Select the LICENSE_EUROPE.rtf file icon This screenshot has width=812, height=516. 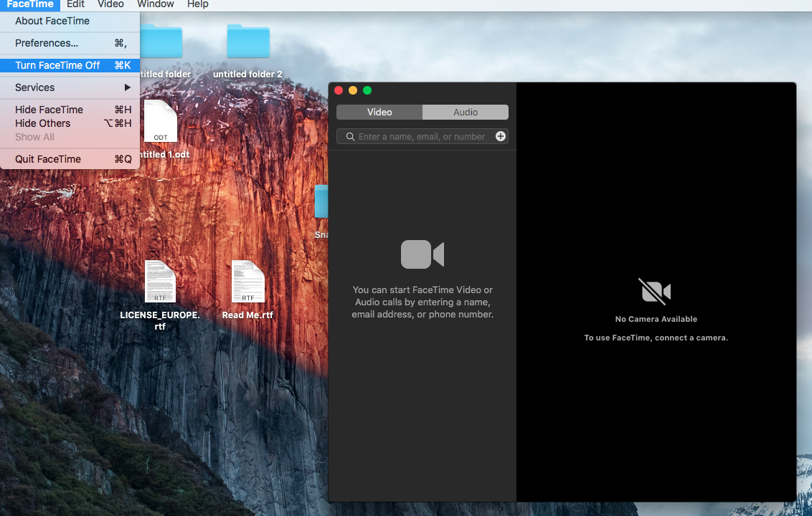click(160, 282)
